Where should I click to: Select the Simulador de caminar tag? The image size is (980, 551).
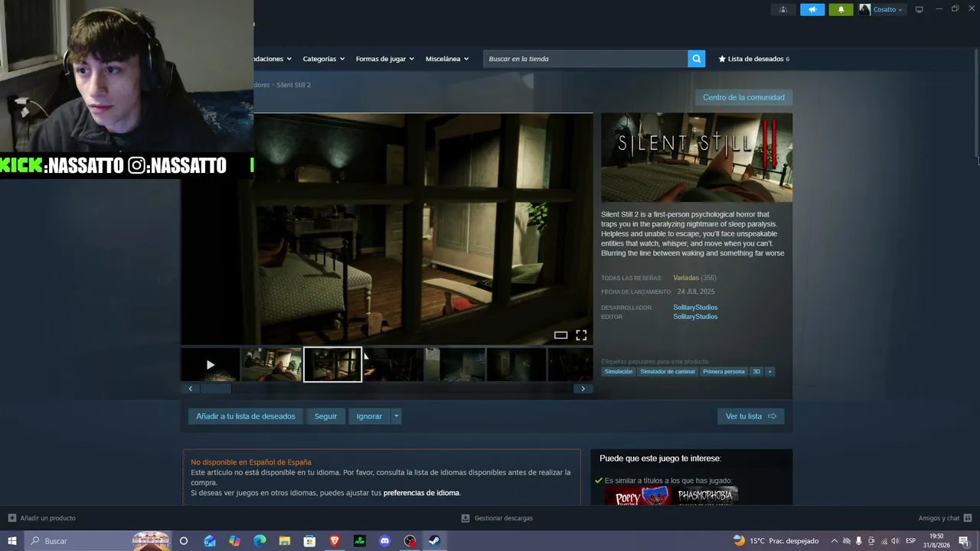[668, 372]
